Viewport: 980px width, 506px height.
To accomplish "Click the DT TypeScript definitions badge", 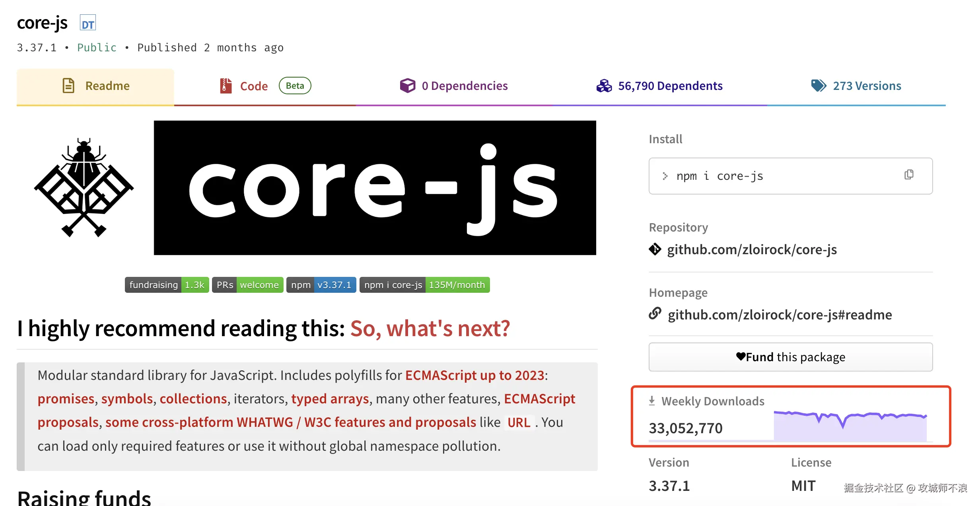I will (87, 23).
